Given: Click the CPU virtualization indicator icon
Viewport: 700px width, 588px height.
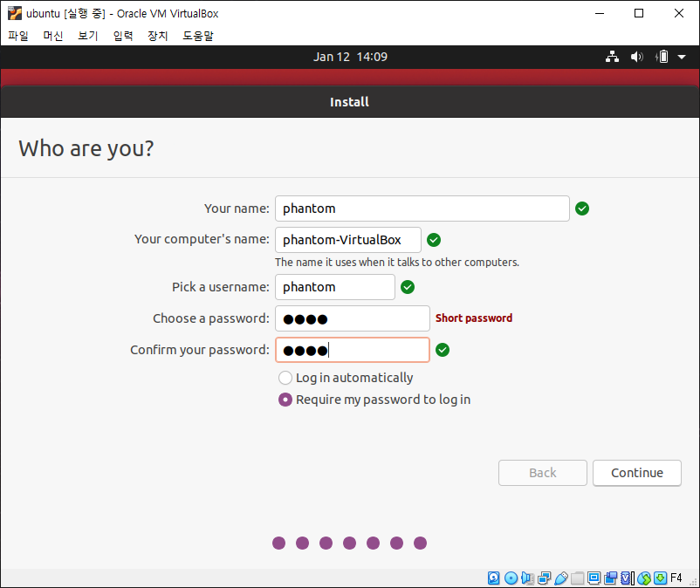Looking at the screenshot, I should (628, 578).
